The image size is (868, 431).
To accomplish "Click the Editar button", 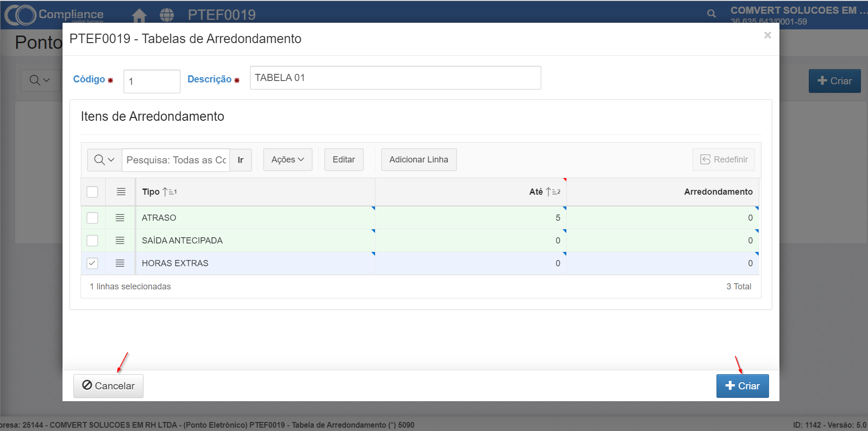I will pos(344,160).
